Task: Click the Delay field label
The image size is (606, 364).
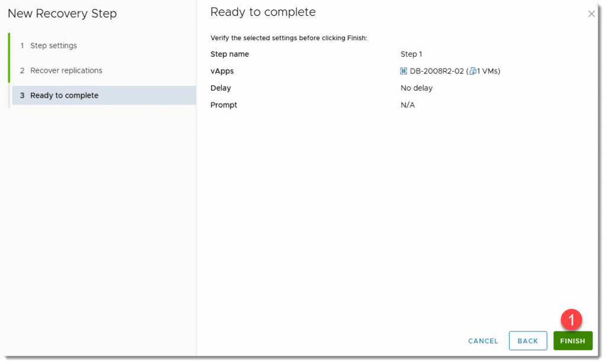Action: [221, 88]
